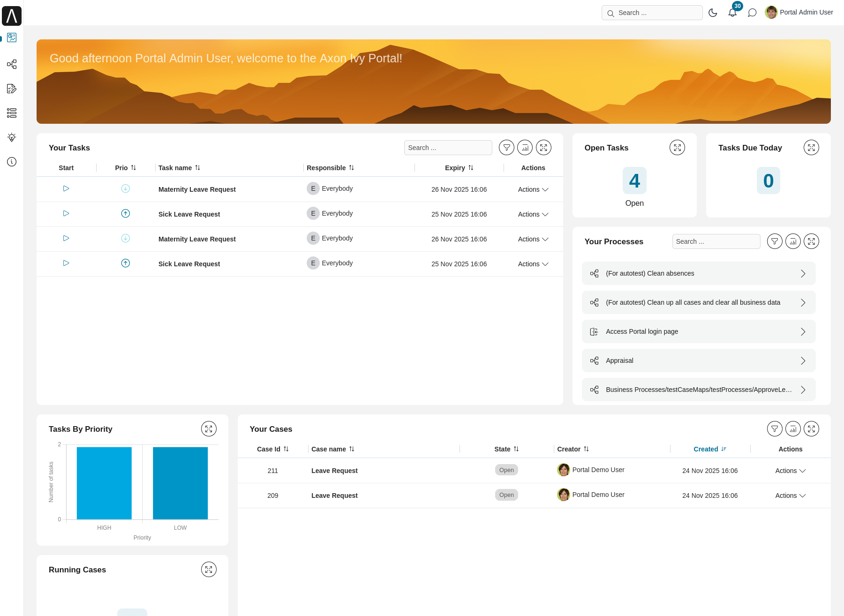Open the notifications bell showing 30 alerts
The image size is (844, 616).
(732, 13)
